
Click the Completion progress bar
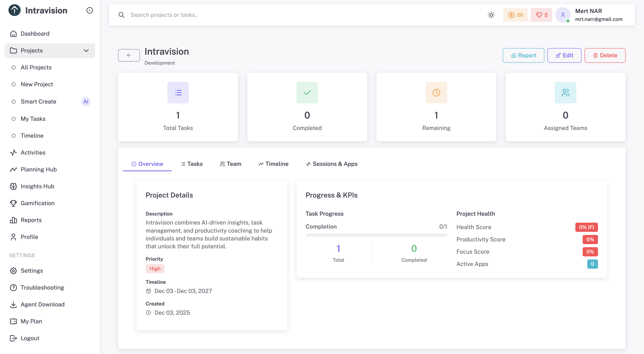(x=376, y=235)
